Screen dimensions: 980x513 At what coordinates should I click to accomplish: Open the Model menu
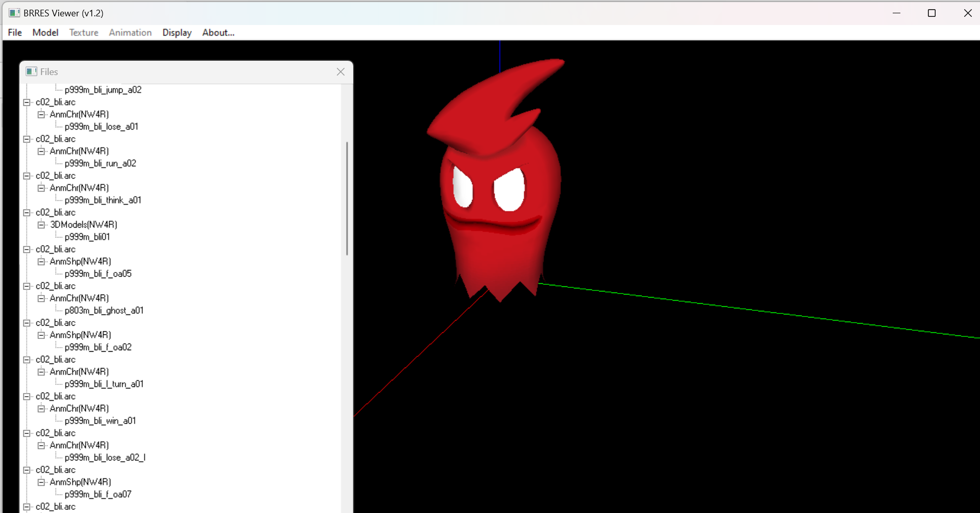(x=45, y=33)
